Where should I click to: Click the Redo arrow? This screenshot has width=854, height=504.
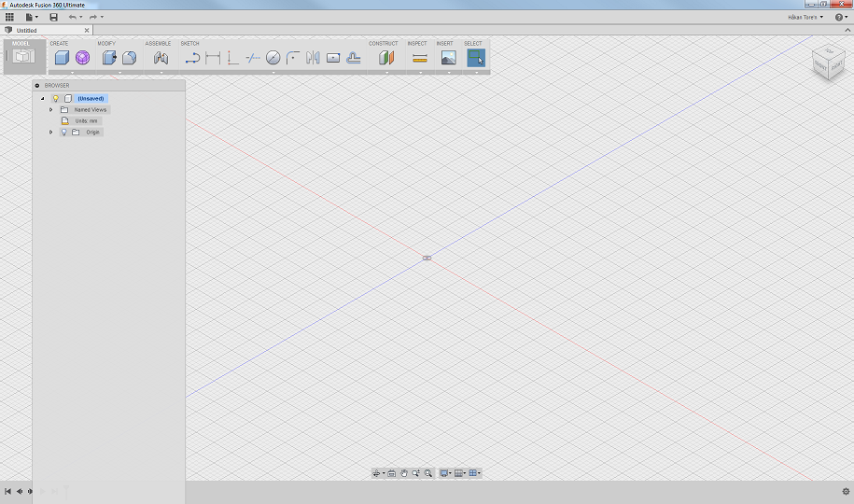pos(92,18)
